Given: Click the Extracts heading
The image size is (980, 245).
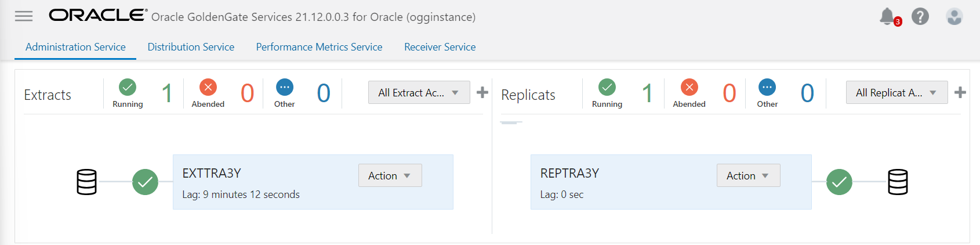Looking at the screenshot, I should [x=48, y=95].
